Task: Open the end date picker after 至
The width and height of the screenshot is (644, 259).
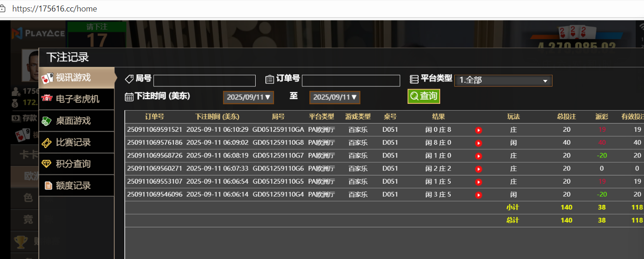Action: [x=335, y=97]
